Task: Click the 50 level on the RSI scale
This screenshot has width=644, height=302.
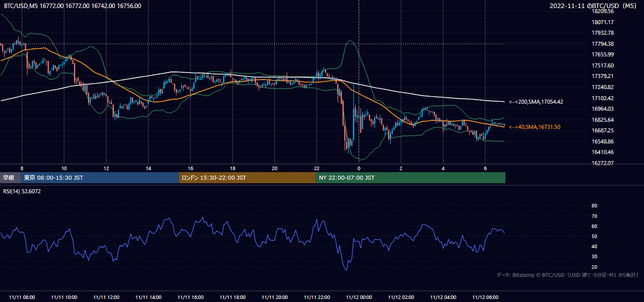Action: click(594, 236)
